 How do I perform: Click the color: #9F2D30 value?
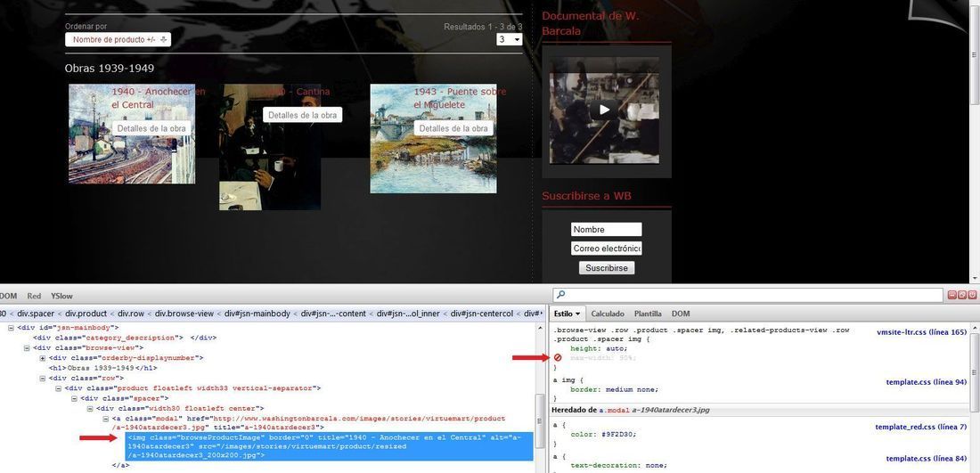click(x=617, y=435)
